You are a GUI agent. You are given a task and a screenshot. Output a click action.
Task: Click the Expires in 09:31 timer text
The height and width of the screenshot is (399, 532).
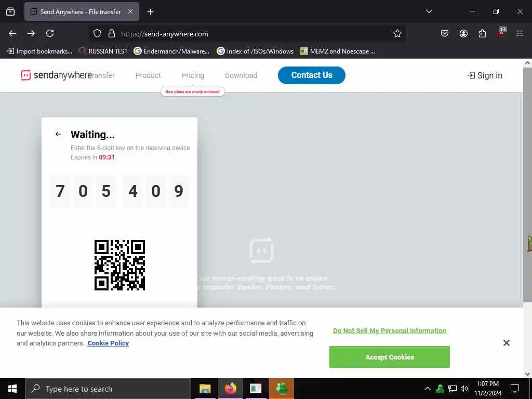coord(92,157)
